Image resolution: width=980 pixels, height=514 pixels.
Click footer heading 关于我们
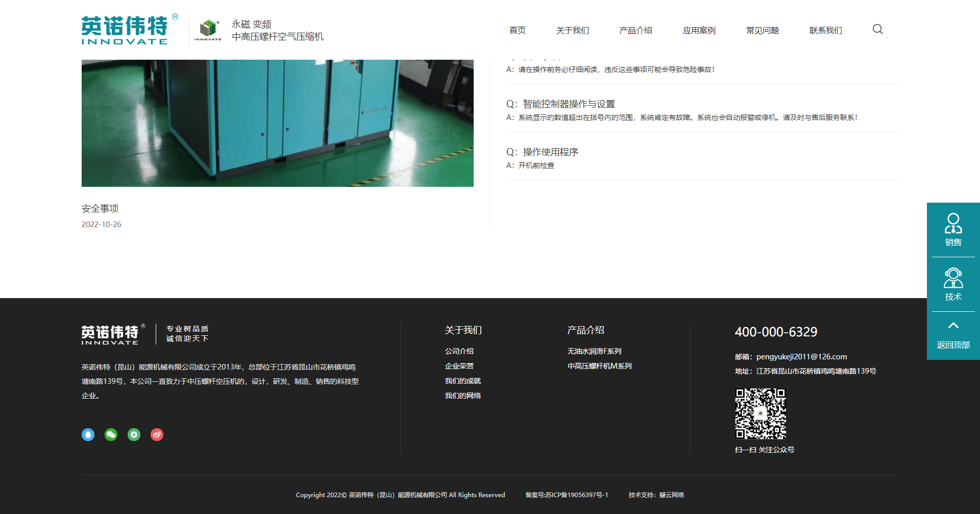(463, 330)
